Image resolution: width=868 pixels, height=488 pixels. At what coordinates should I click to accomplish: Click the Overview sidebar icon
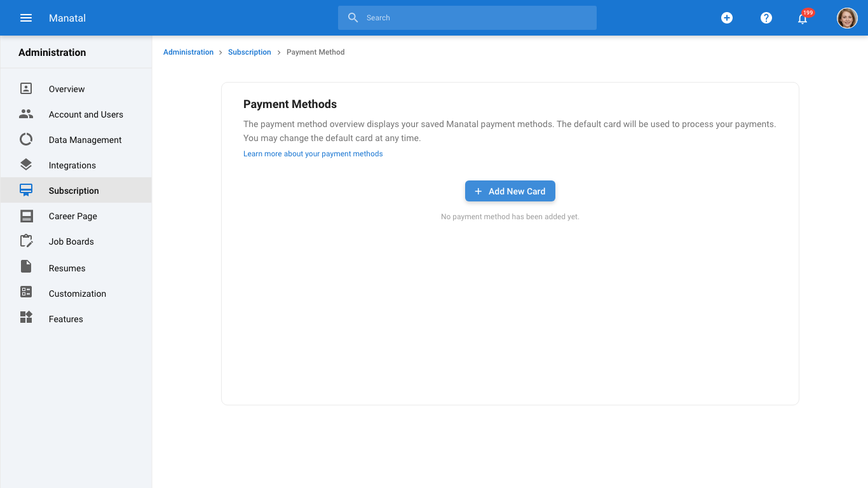pyautogui.click(x=26, y=88)
